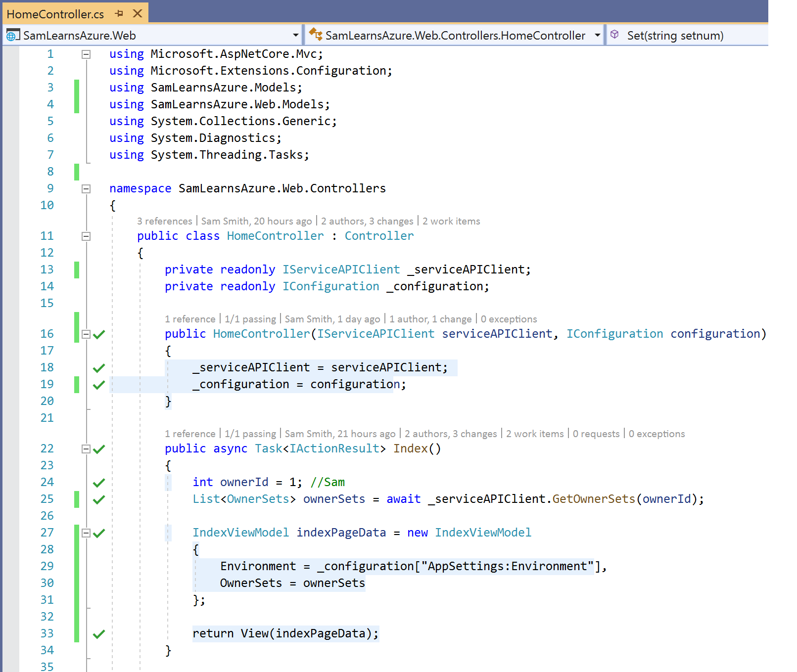The image size is (797, 672).
Task: Collapse the Index method at line 22
Action: coord(86,449)
